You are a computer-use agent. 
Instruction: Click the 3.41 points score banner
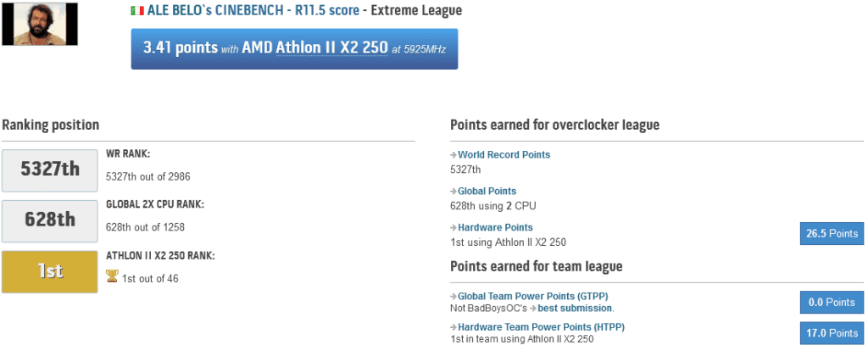(x=294, y=48)
